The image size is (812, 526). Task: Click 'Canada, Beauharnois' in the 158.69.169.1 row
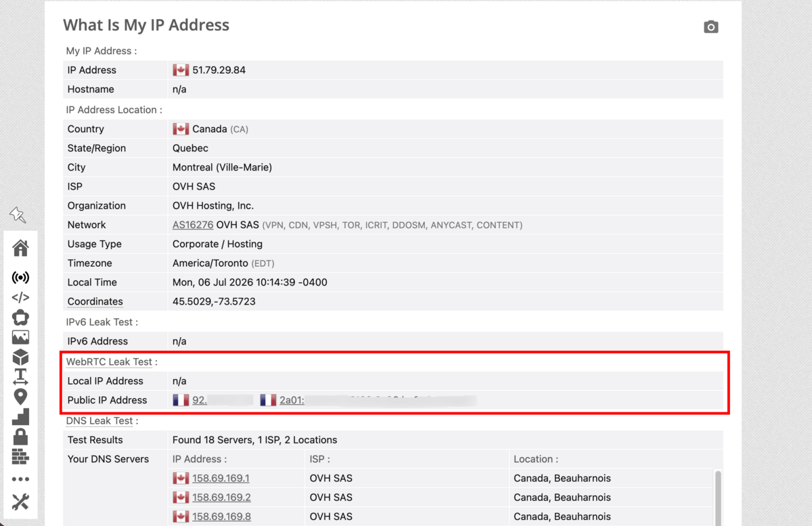[562, 478]
